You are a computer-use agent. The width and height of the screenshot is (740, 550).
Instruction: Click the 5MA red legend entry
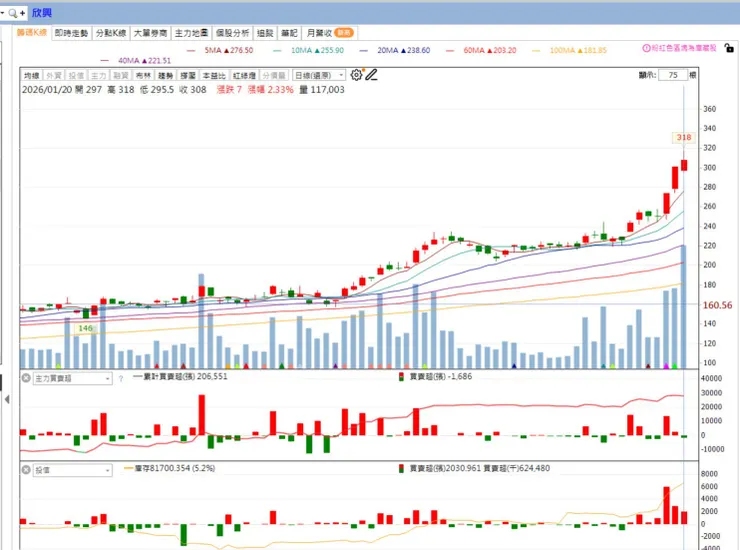point(220,50)
